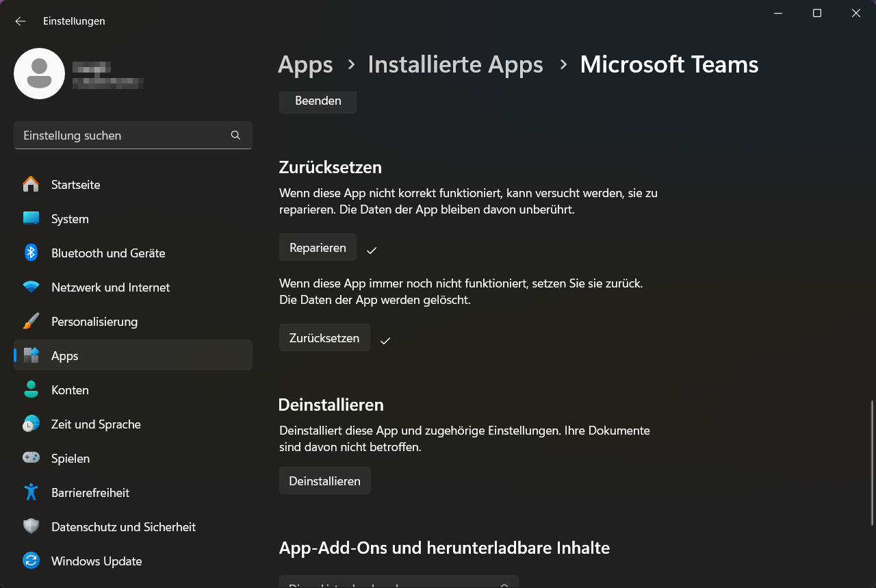
Task: Minimize the Einstellungen window
Action: pos(778,13)
